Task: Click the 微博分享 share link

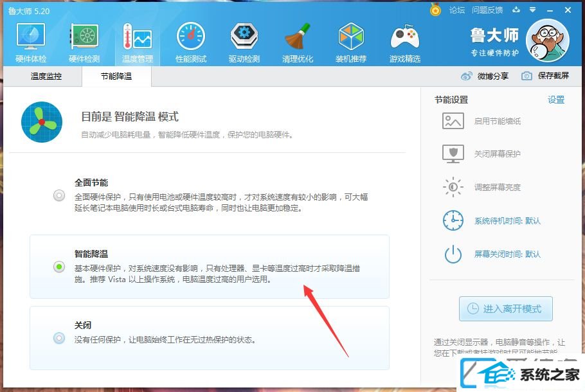Action: (x=493, y=76)
